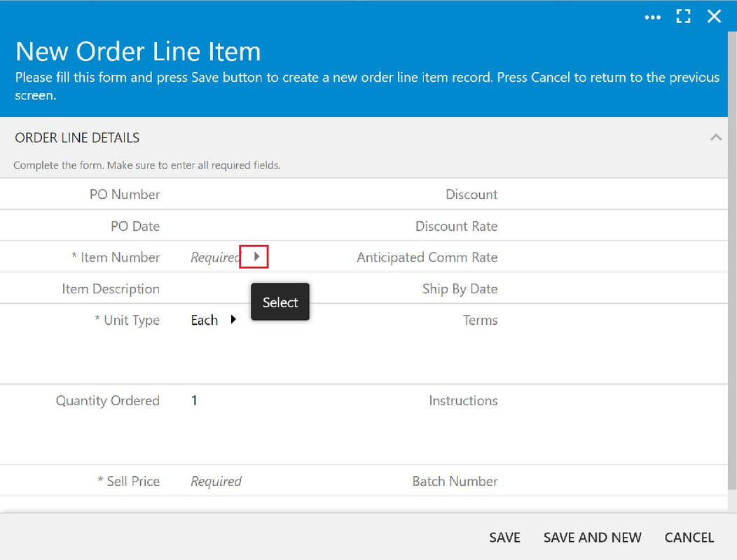Cancel the new order line item

(x=689, y=538)
